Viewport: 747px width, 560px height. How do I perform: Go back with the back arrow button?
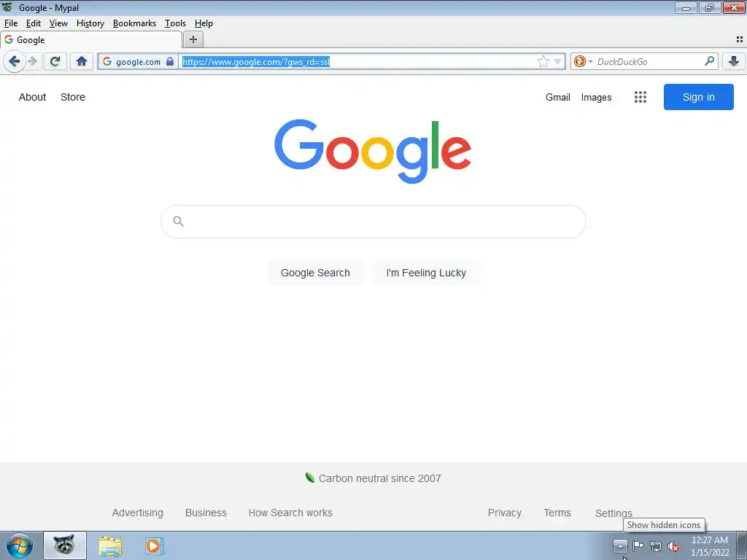pyautogui.click(x=15, y=61)
